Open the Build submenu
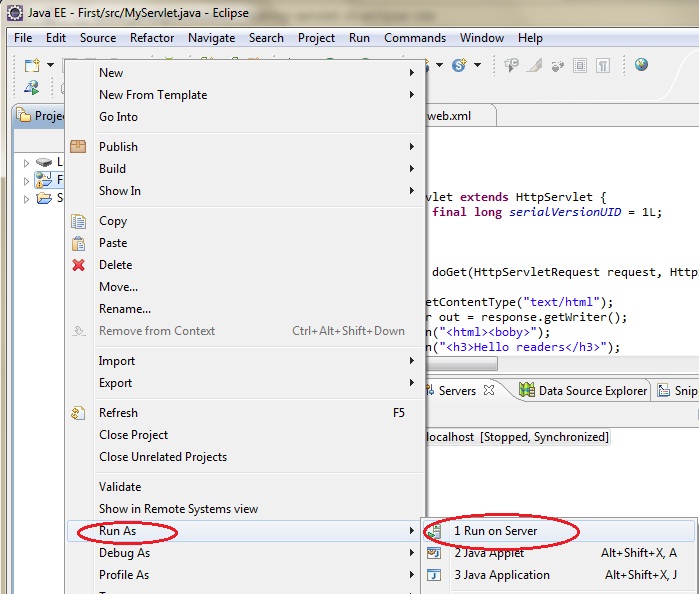Viewport: 699px width, 594px height. tap(245, 169)
